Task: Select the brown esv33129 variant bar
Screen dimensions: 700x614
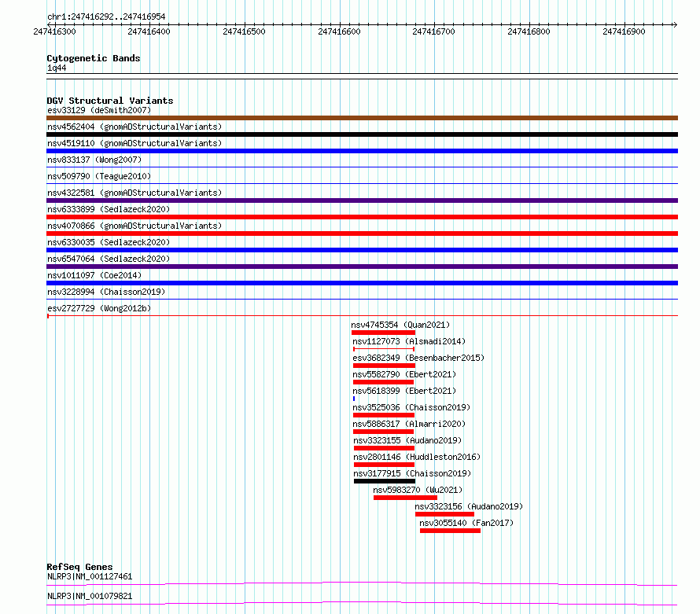Action: click(362, 118)
